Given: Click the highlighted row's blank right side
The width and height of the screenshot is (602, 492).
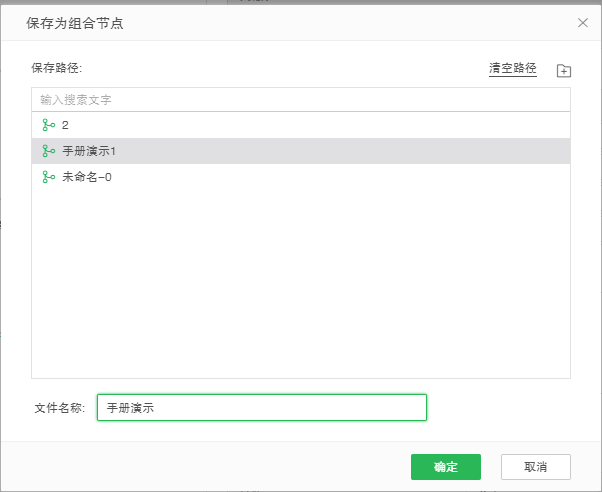Looking at the screenshot, I should pos(400,151).
